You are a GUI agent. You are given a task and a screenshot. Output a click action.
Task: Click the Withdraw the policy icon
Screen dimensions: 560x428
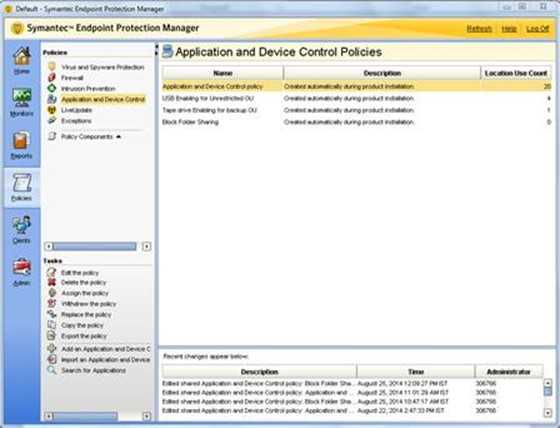coord(52,304)
